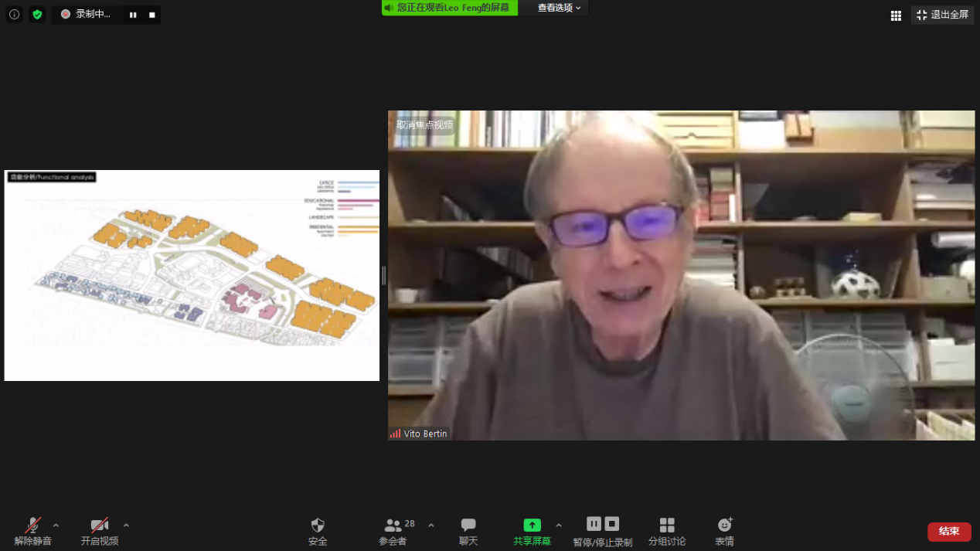
Task: Open the Chat (聊天) panel
Action: [x=468, y=532]
